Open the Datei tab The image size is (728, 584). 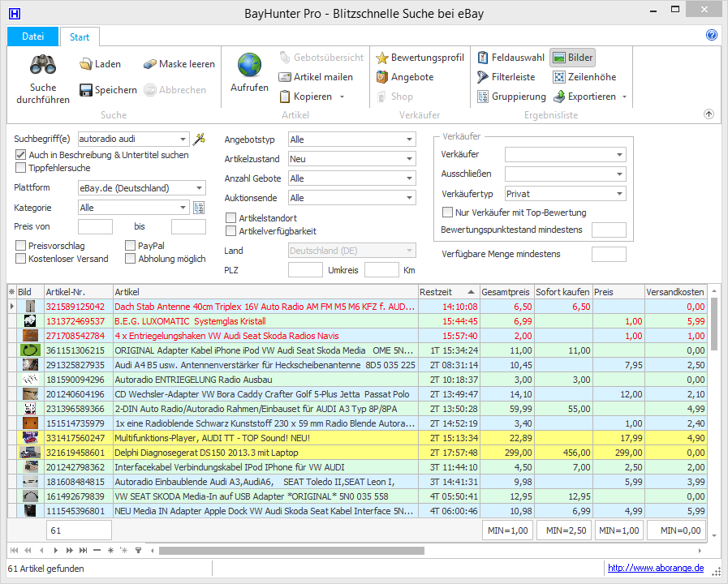click(32, 36)
